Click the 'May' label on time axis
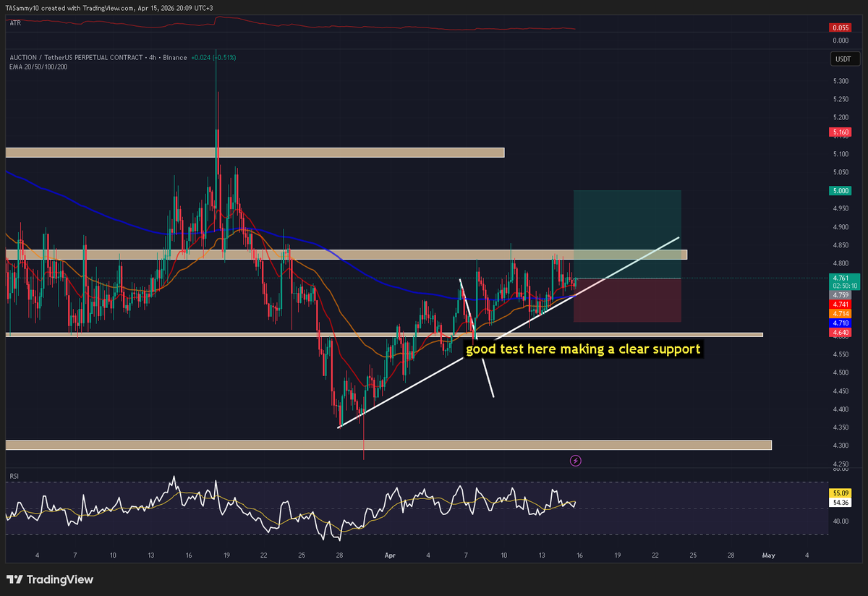This screenshot has width=868, height=596. pyautogui.click(x=769, y=555)
